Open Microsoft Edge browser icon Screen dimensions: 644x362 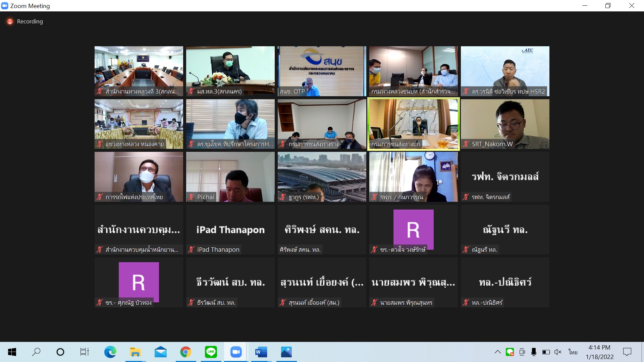pyautogui.click(x=110, y=352)
